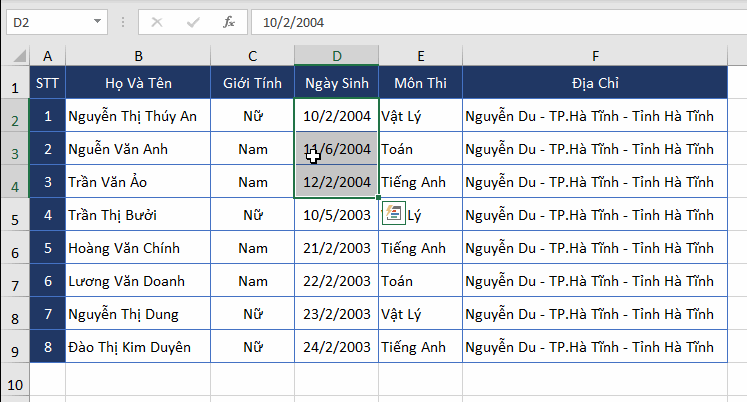Select the row 5 header
The width and height of the screenshot is (747, 402).
click(15, 215)
